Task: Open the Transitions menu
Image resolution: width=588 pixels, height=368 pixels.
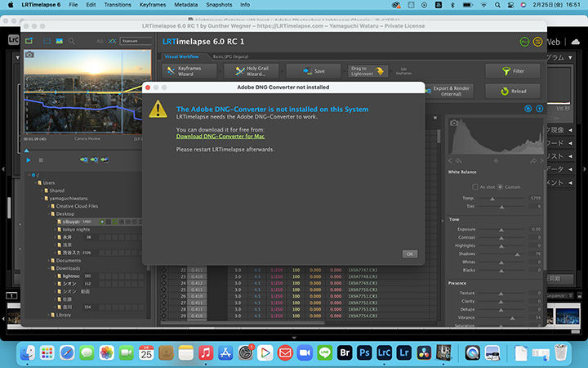Action: (118, 5)
